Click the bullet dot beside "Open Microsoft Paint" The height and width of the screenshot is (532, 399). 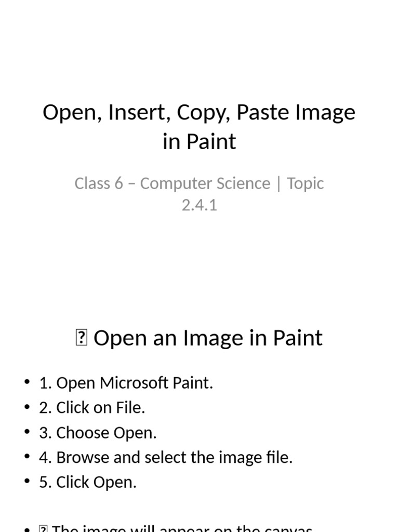27,383
